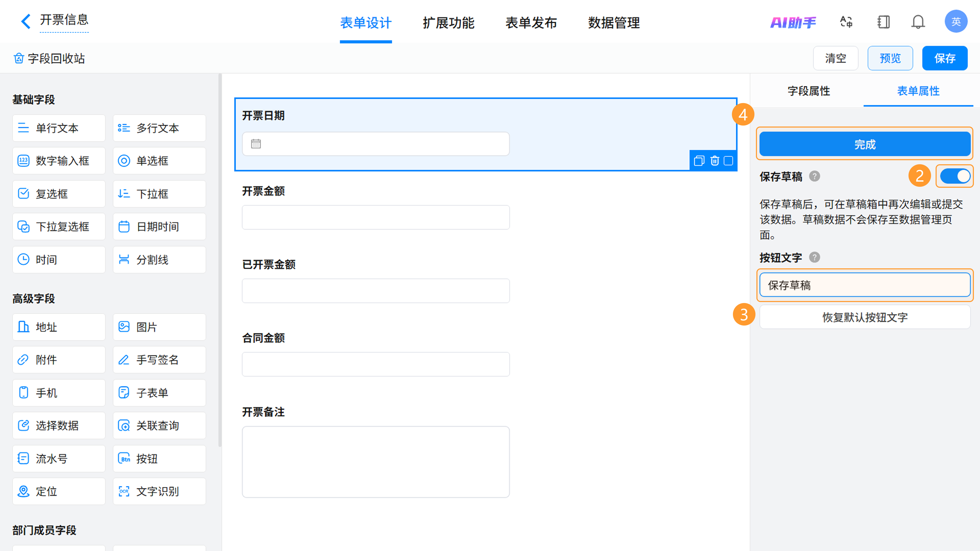Viewport: 980px width, 551px height.
Task: Go back using the blue back arrow
Action: [26, 21]
